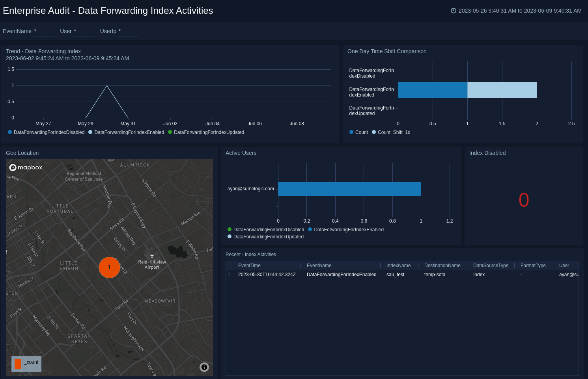588x379 pixels.
Task: Click the map info icon
Action: [x=204, y=367]
